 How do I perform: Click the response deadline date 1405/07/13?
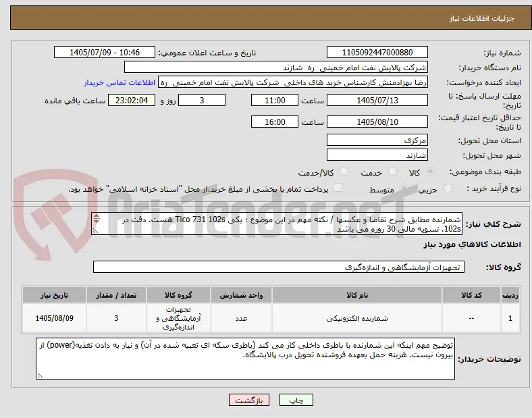click(377, 101)
